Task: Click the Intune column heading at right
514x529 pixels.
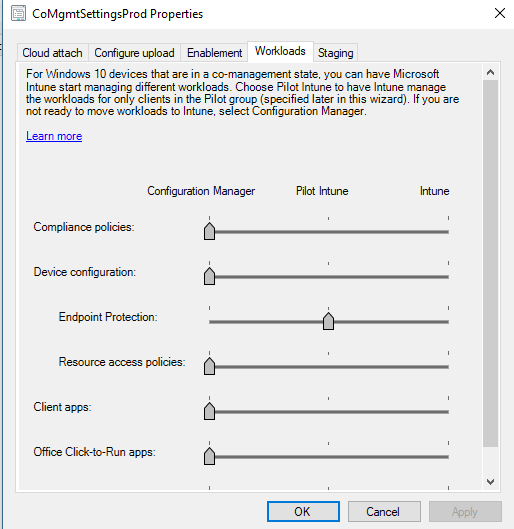Action: (434, 191)
